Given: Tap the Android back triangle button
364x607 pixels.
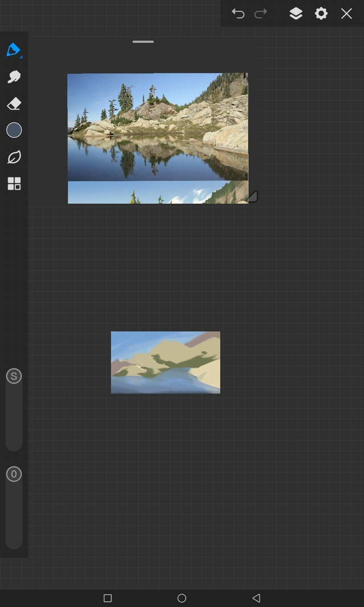Looking at the screenshot, I should (256, 598).
